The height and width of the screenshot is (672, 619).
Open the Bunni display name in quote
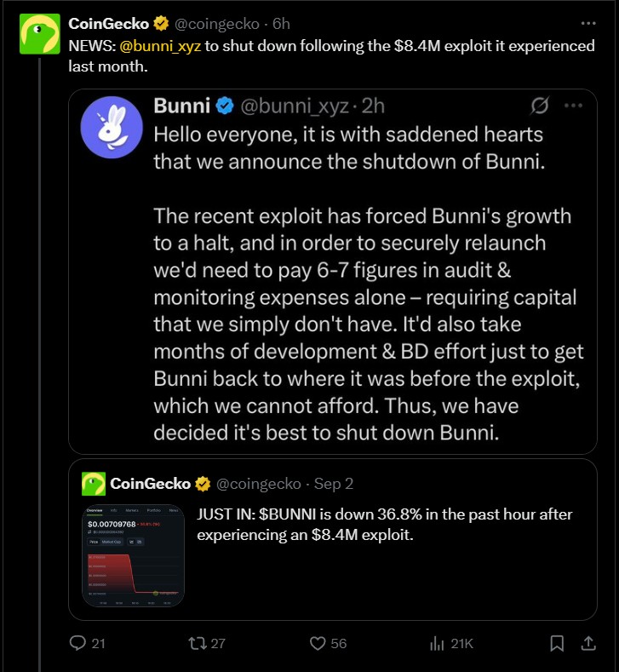pyautogui.click(x=181, y=106)
